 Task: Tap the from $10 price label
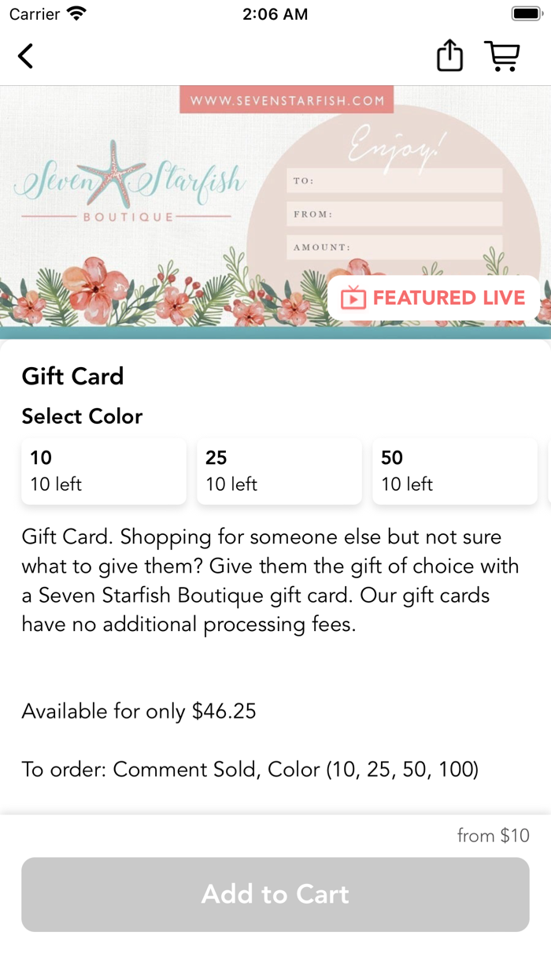pos(494,836)
